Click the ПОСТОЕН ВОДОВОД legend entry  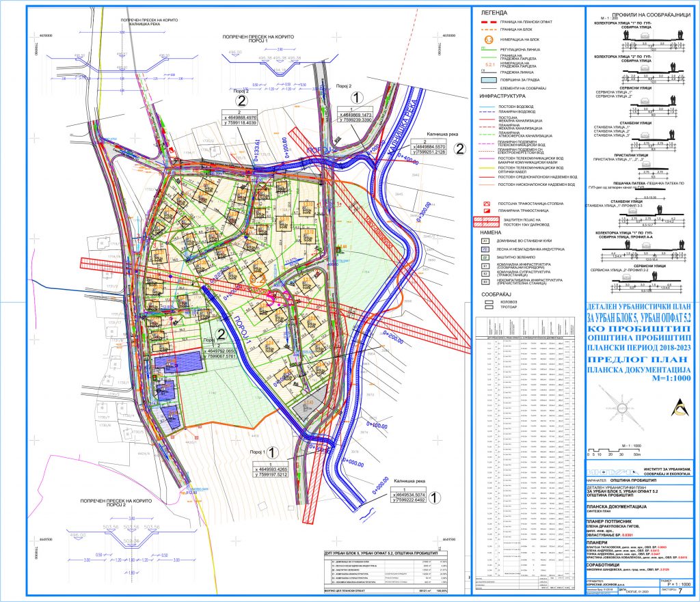point(515,107)
